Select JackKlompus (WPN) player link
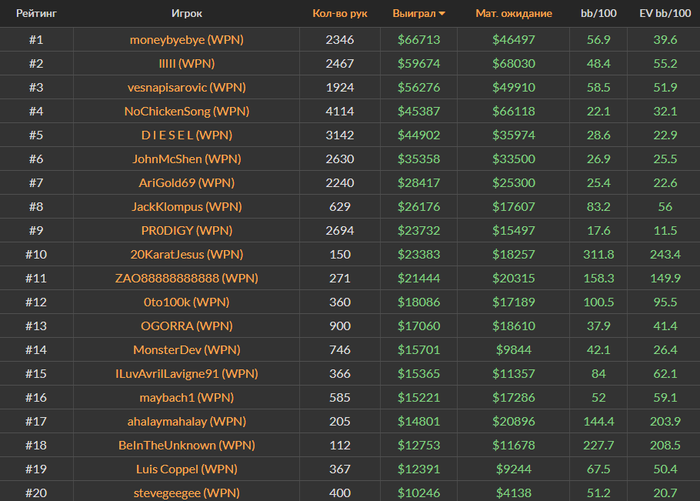The image size is (700, 501). (186, 207)
